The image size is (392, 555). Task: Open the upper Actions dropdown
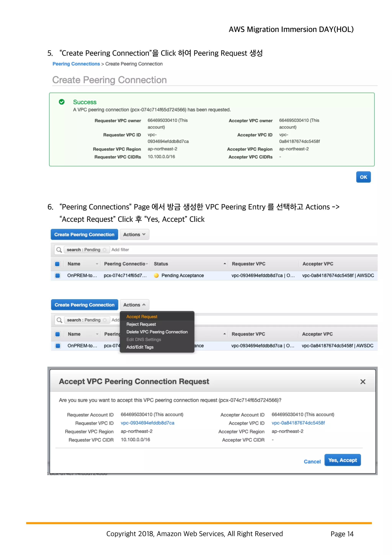tap(134, 234)
